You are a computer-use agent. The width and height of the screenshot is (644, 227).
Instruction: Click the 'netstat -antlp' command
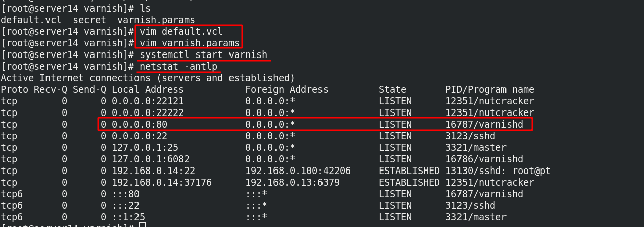(178, 67)
